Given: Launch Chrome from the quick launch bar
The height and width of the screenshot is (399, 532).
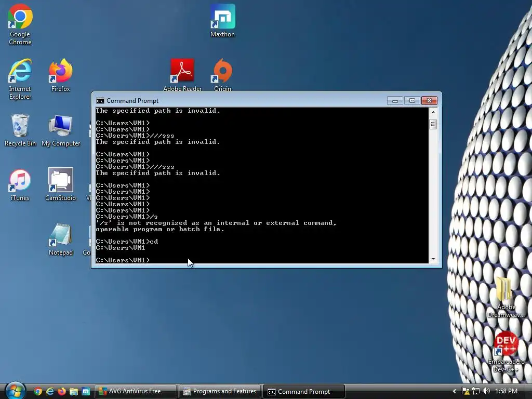Looking at the screenshot, I should tap(37, 392).
